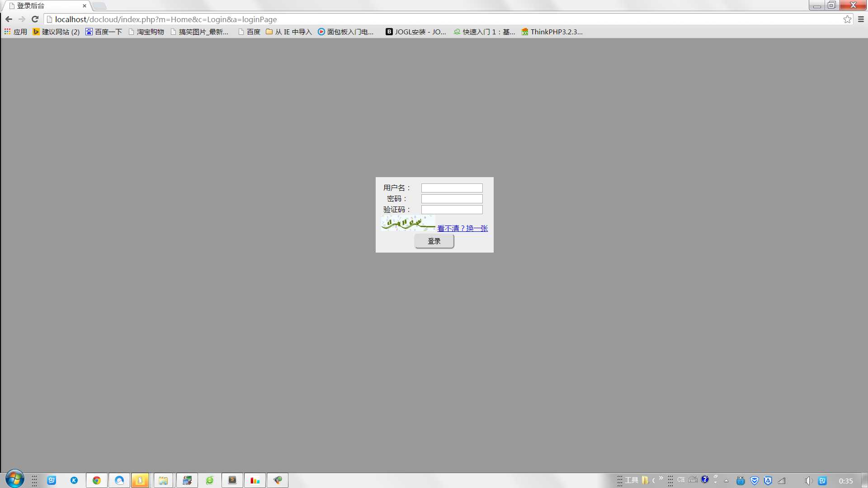Reload the page with the refresh icon
This screenshot has height=488, width=868.
click(35, 19)
